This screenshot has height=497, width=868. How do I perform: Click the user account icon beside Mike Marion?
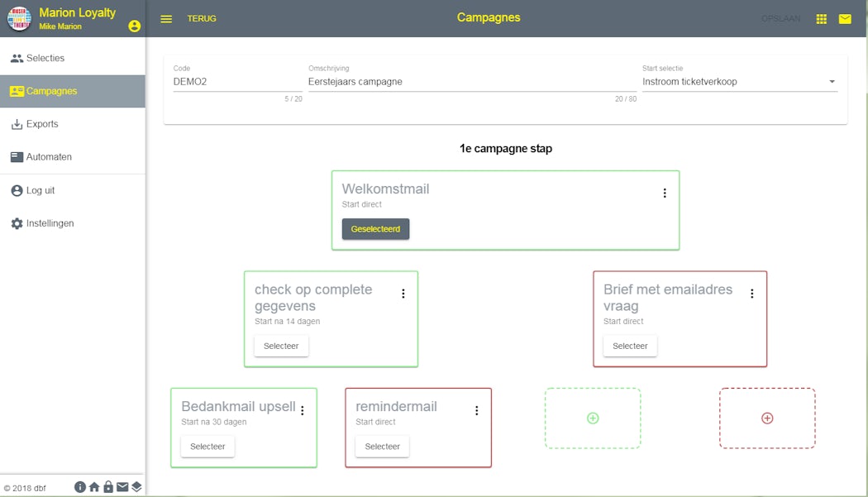coord(135,26)
